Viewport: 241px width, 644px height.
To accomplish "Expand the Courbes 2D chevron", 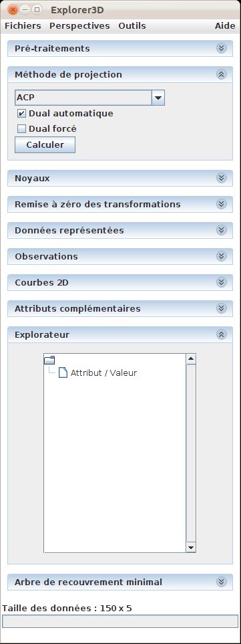I will [222, 282].
